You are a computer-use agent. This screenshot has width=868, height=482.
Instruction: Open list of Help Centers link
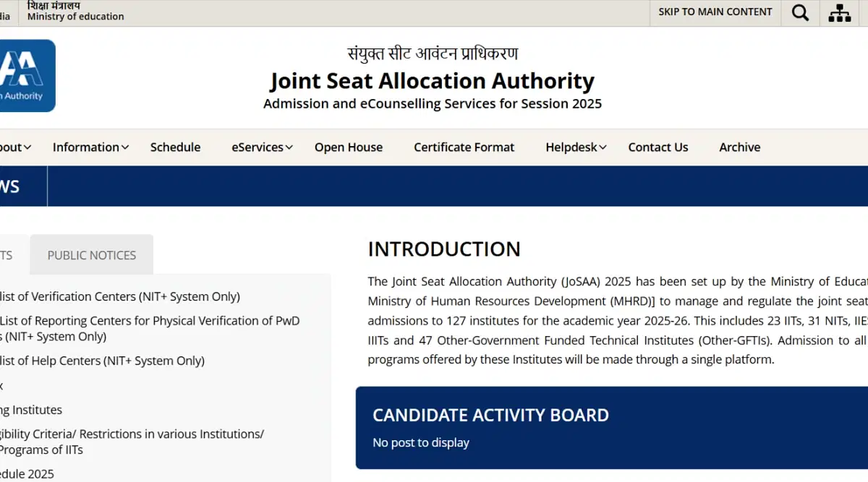coord(102,361)
